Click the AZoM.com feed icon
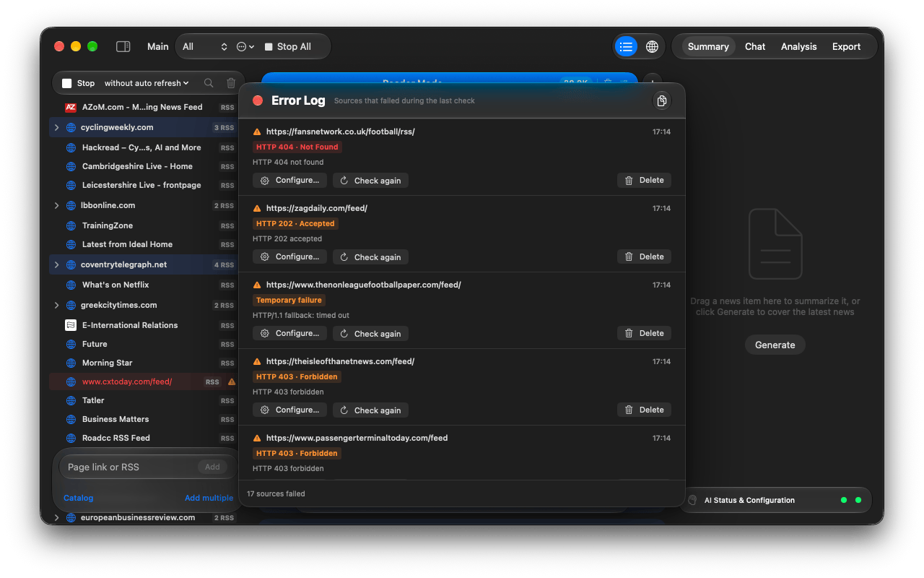 (x=71, y=107)
